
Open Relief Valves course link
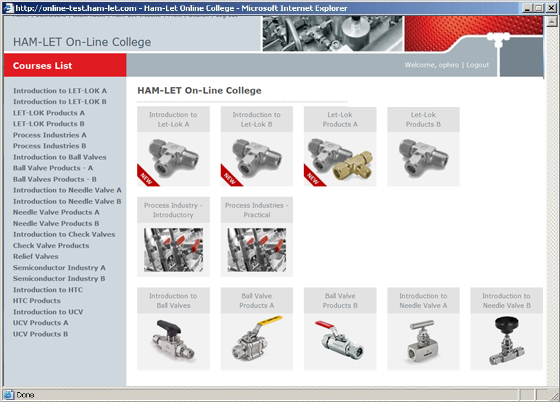coord(36,256)
